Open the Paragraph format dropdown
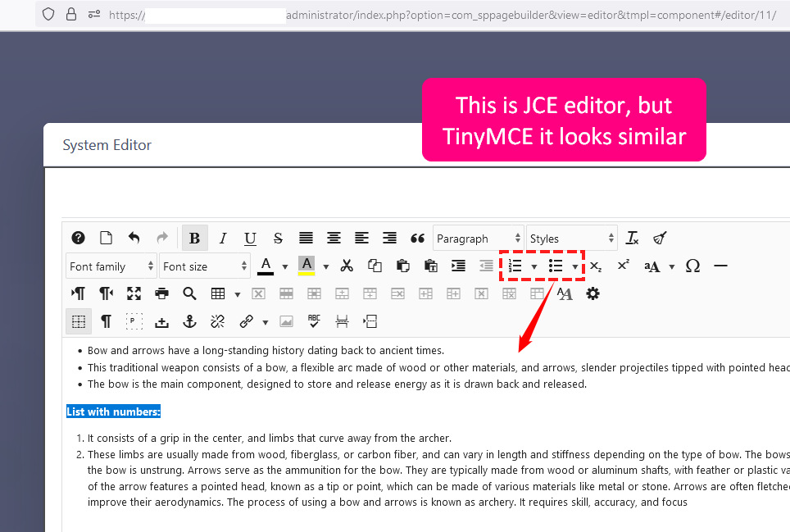 click(x=478, y=238)
